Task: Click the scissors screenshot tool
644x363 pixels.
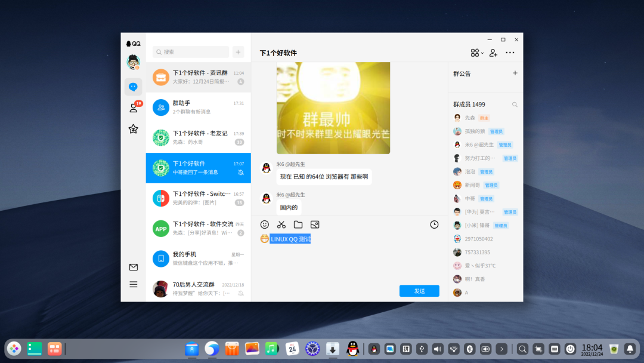Action: point(281,224)
